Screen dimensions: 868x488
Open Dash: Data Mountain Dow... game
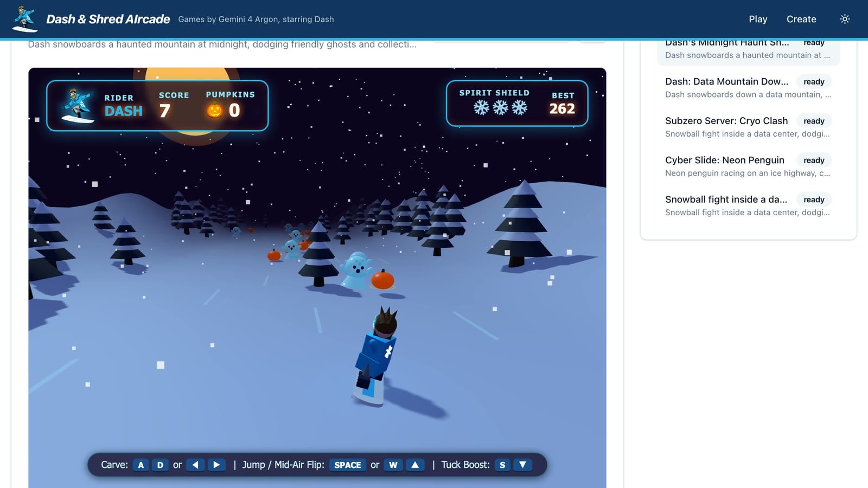(748, 87)
